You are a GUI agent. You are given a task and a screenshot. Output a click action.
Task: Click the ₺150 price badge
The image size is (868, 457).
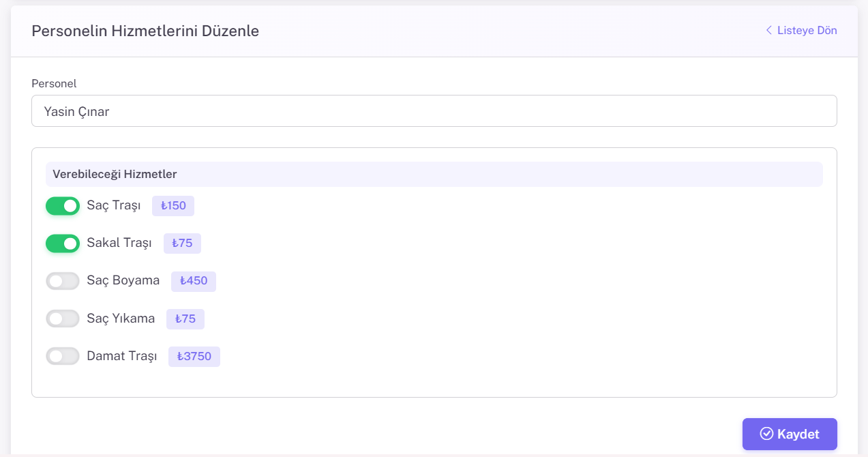pos(173,206)
